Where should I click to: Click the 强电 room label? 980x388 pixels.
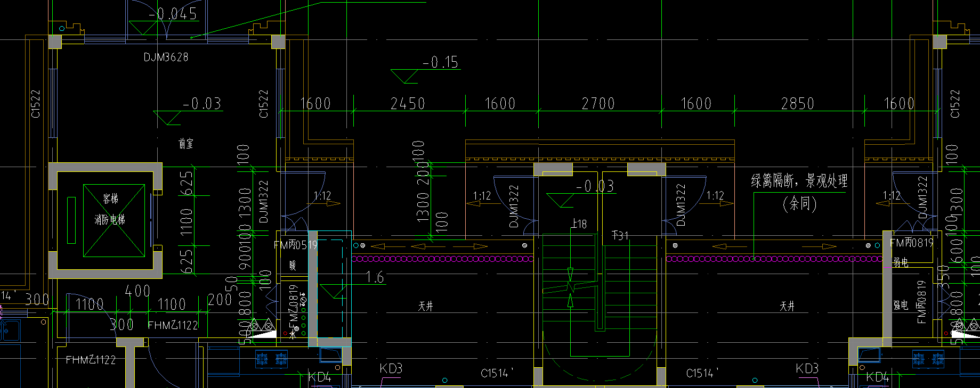pos(901,305)
